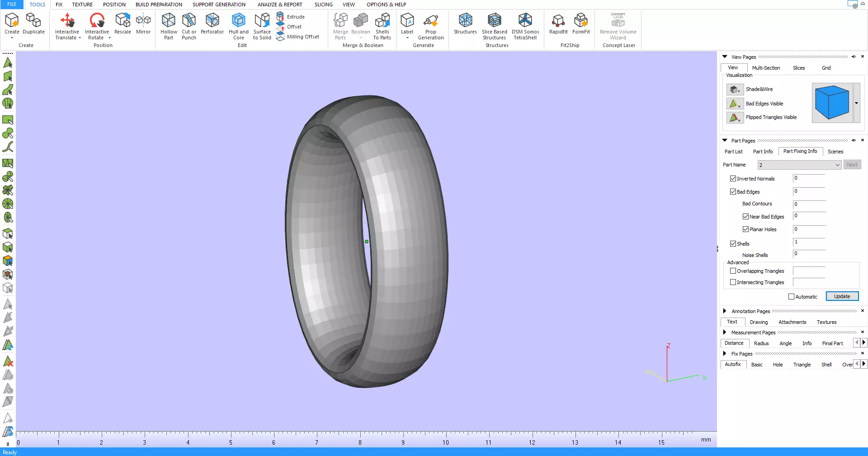Click the Offset tool
The image size is (868, 456).
[289, 27]
